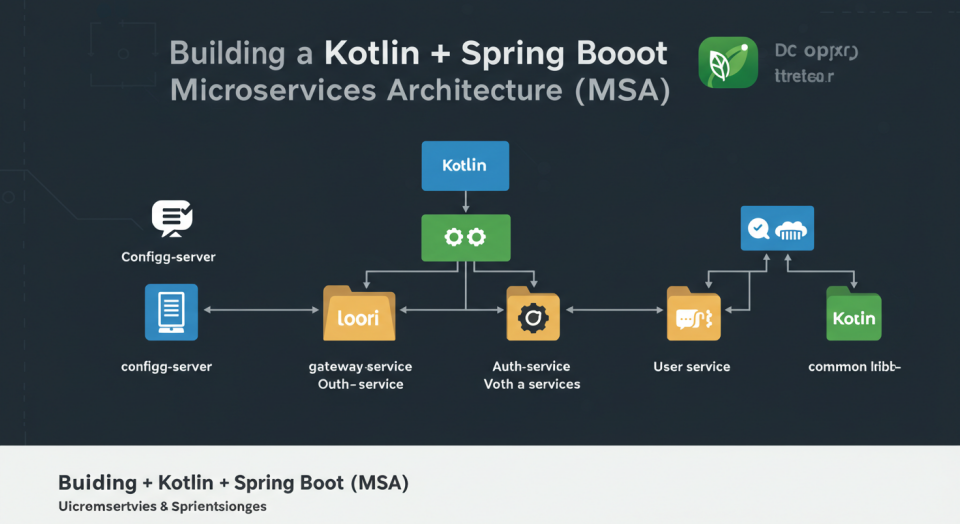Click the Configg-server label under chat icon
This screenshot has width=960, height=524.
click(168, 256)
